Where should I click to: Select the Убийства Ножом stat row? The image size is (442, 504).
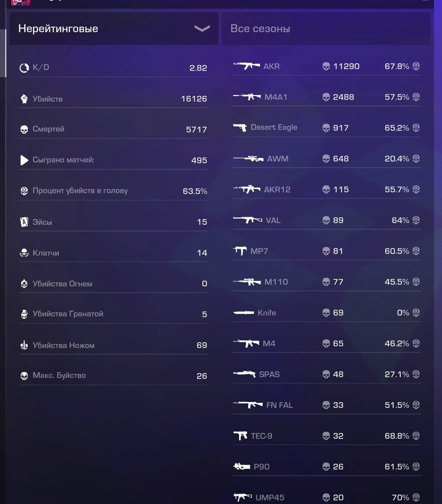[x=113, y=345]
